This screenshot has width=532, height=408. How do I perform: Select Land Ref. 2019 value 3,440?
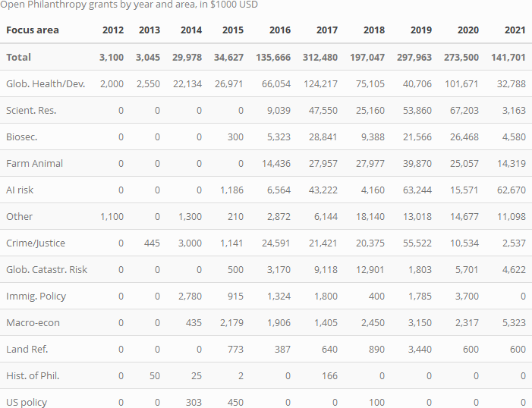point(420,349)
